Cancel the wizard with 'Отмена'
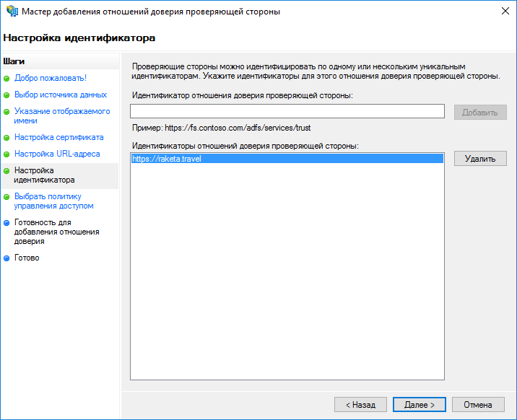The width and height of the screenshot is (517, 420). tap(478, 405)
